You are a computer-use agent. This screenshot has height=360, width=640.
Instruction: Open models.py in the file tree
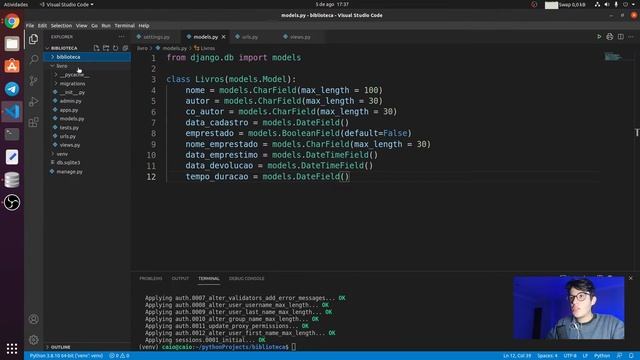[87, 119]
